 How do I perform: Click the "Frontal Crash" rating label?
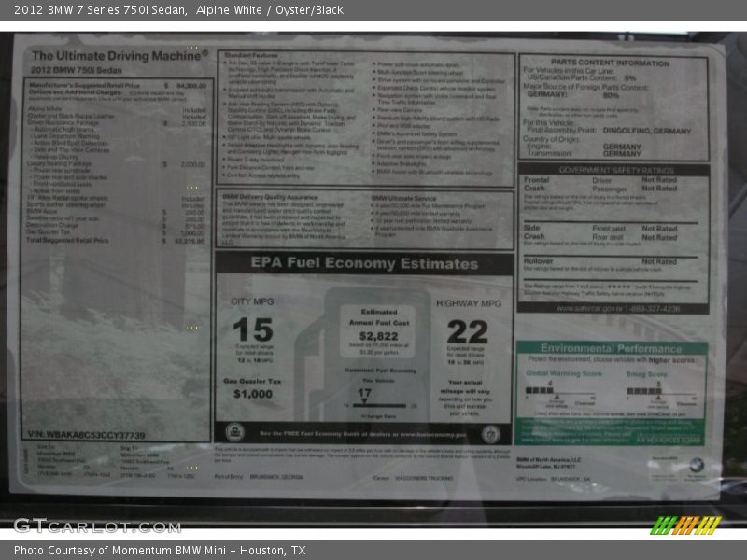536,184
